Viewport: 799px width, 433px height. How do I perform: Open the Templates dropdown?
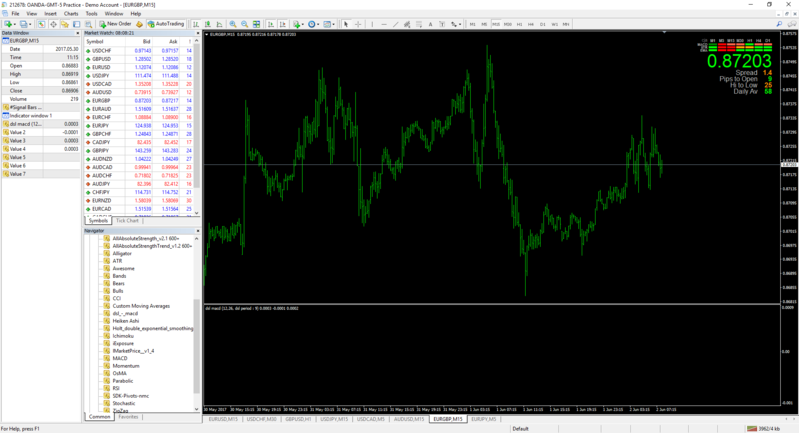pos(329,24)
